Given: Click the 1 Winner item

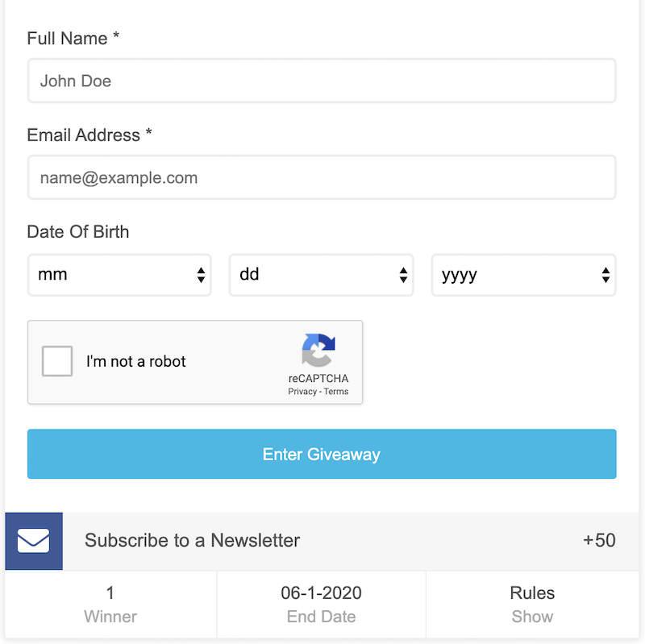Looking at the screenshot, I should coord(110,605).
